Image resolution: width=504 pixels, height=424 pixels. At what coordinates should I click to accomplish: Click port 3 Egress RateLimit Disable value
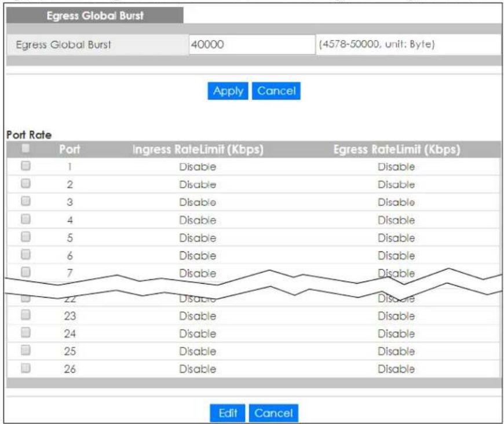(396, 202)
